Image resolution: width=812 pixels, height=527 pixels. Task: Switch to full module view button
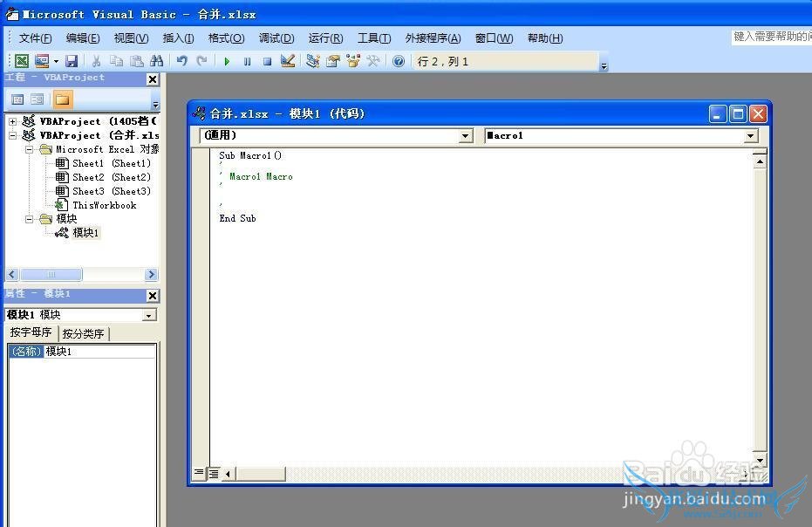[213, 473]
